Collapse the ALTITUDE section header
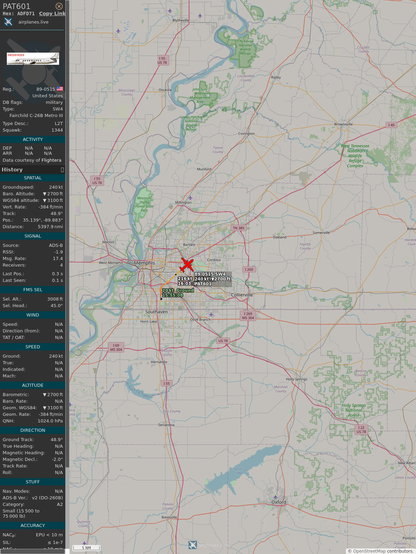 [x=33, y=385]
